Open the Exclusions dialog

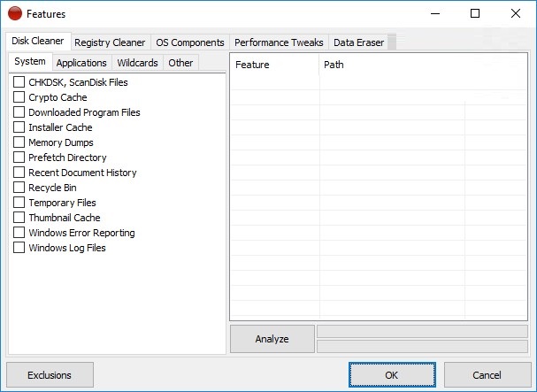(50, 375)
